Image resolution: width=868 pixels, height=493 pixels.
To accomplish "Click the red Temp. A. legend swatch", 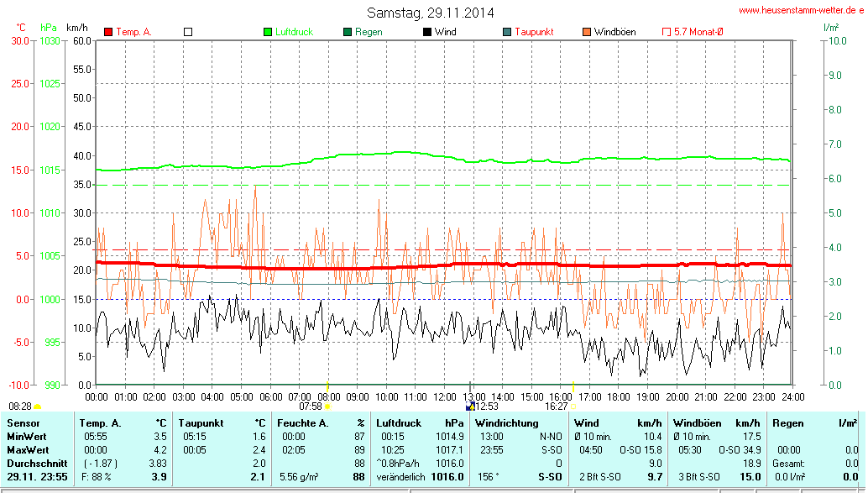I will (108, 32).
